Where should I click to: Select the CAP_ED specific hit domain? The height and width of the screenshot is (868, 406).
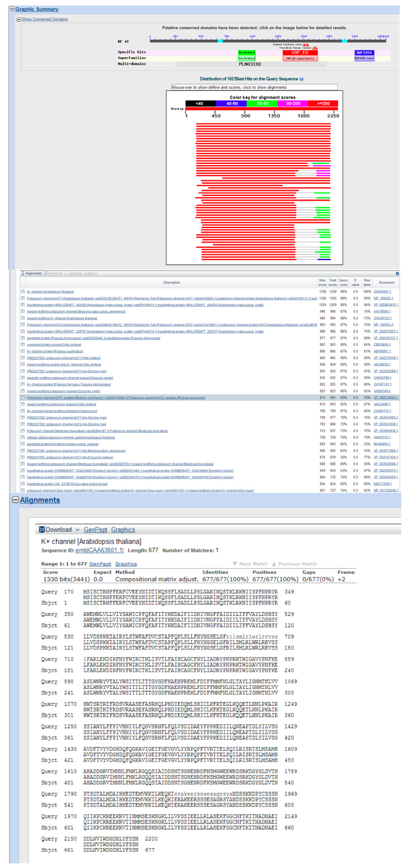click(x=300, y=53)
